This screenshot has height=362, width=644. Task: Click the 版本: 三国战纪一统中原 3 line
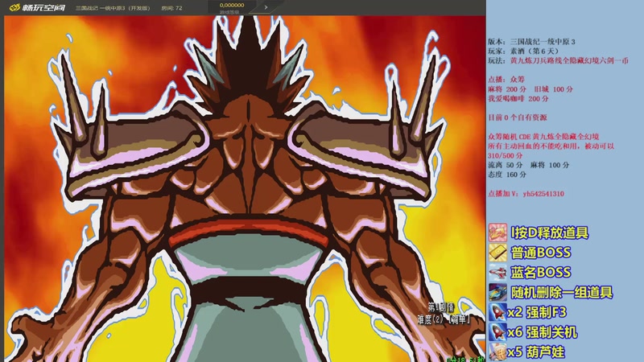point(531,42)
